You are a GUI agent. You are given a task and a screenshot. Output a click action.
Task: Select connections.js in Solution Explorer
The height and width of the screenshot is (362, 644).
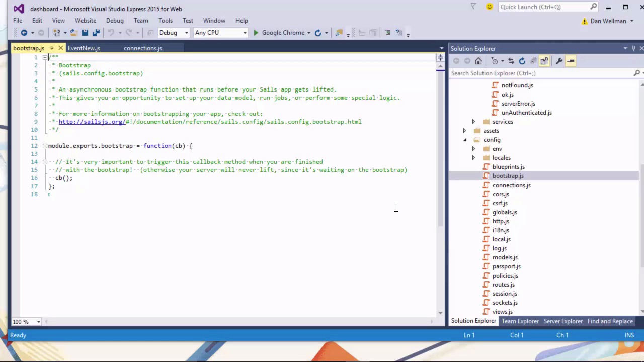pyautogui.click(x=511, y=185)
